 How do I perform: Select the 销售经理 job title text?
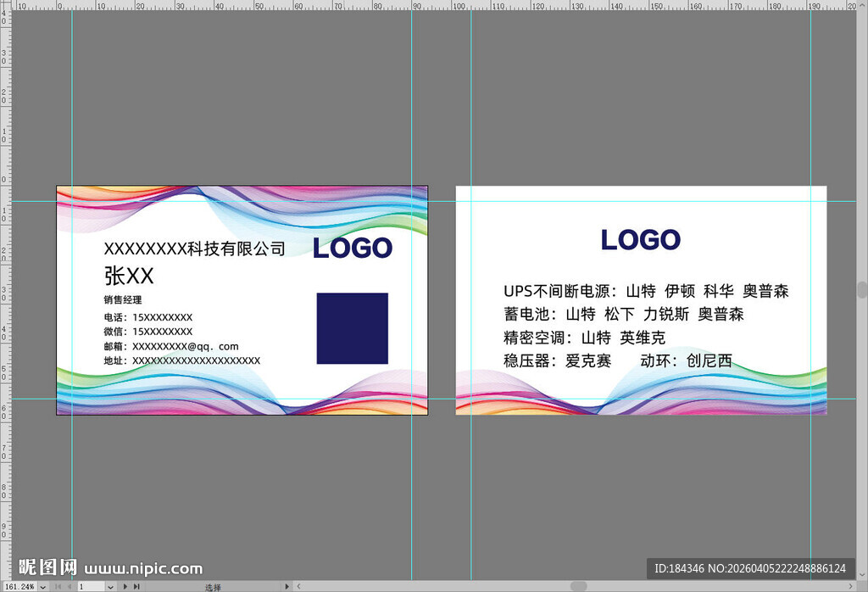(x=123, y=299)
